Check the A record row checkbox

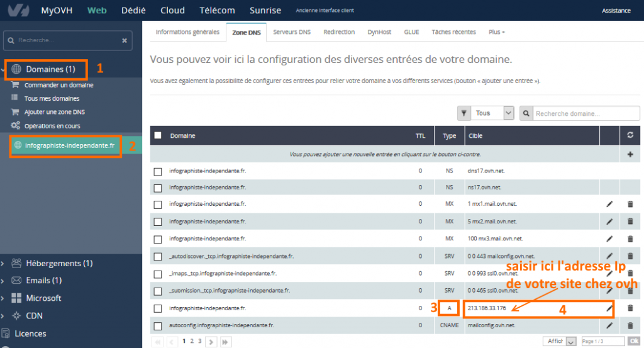point(158,308)
